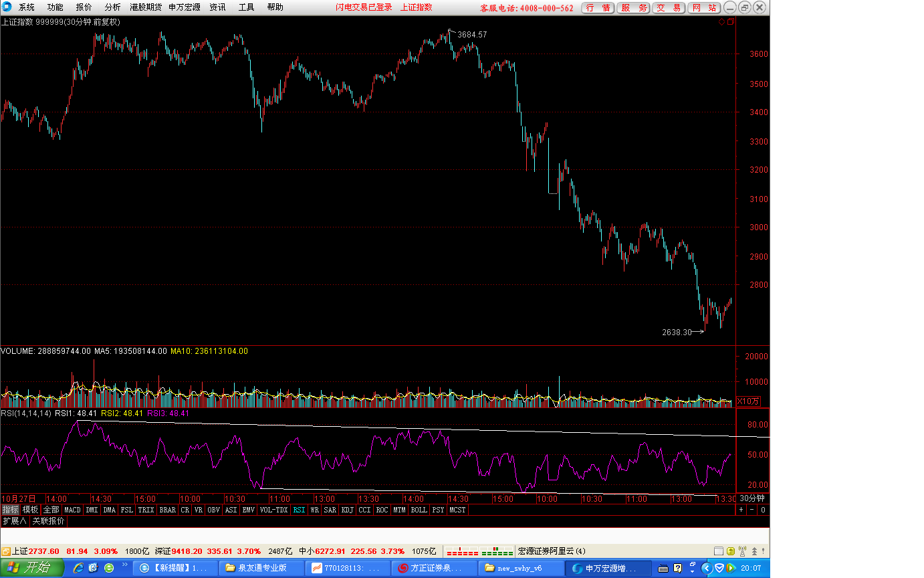
Task: Click the app logo icon at top-left
Action: [7, 7]
